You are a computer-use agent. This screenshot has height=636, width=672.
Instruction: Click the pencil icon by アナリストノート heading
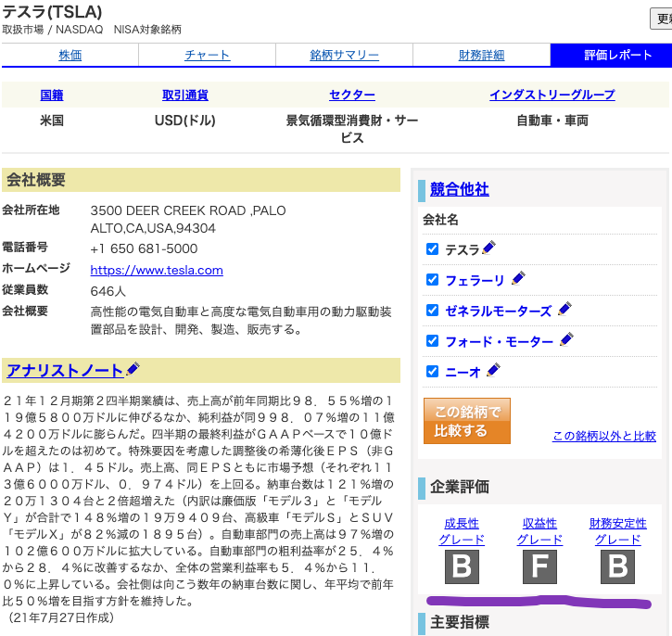(133, 369)
